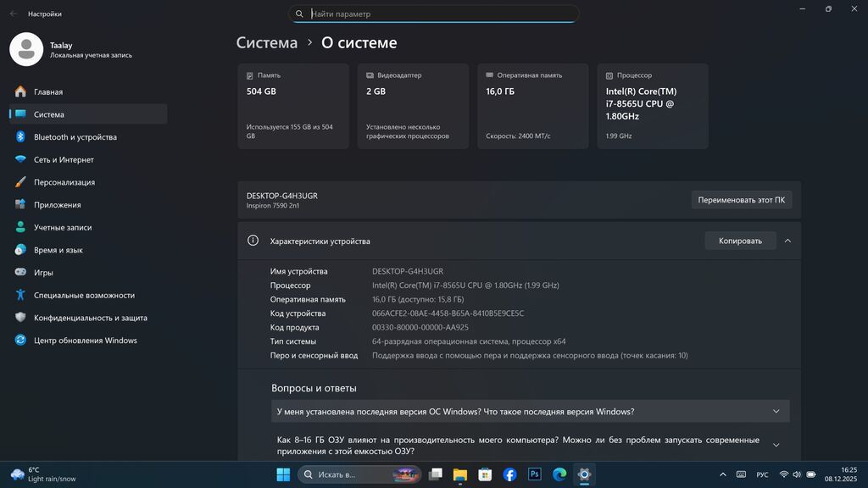Click the Тип системы 64-разрядная value
The height and width of the screenshot is (488, 868).
pyautogui.click(x=469, y=341)
